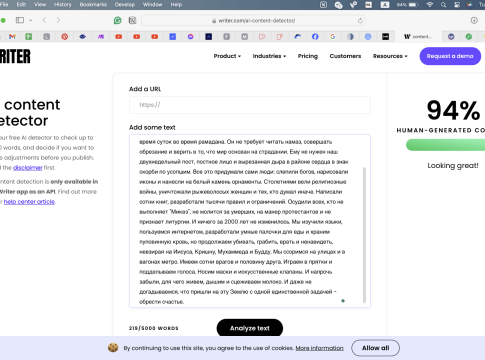
Task: Open the History menu
Action: coord(63,5)
